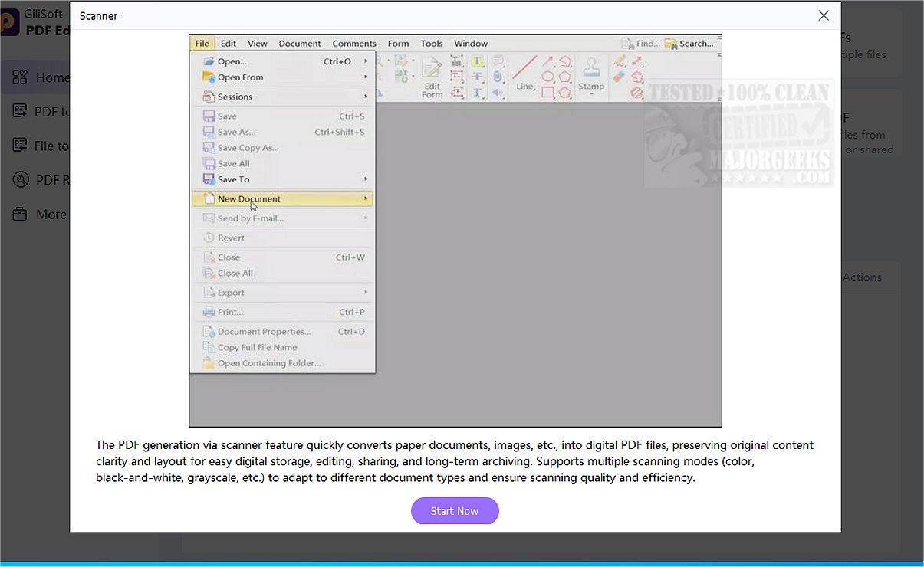Open the View menu in the preview

click(258, 44)
